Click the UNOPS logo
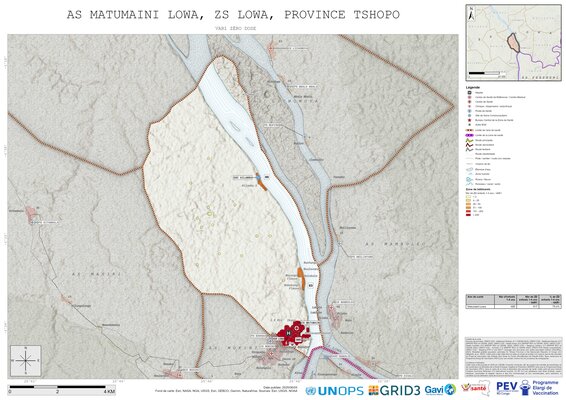 pos(334,391)
